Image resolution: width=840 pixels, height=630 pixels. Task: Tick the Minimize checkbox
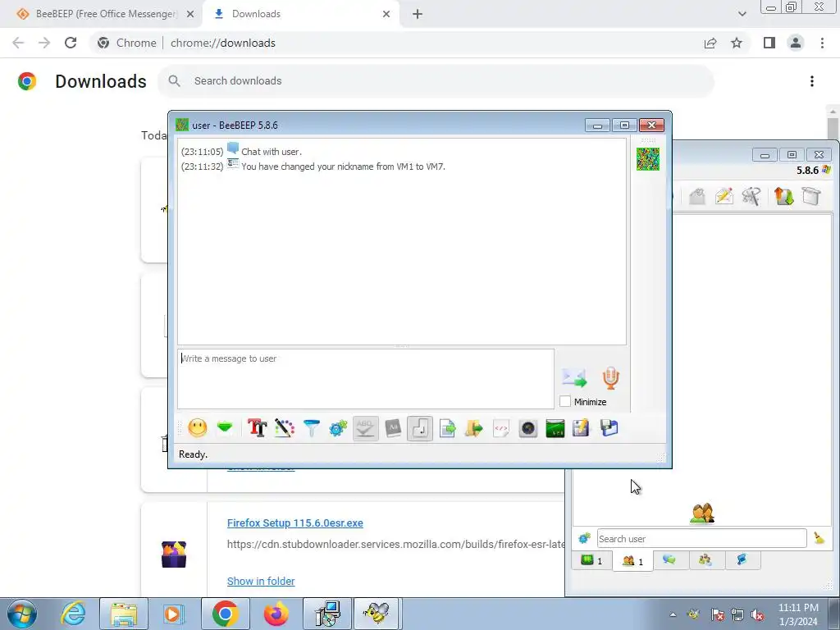(x=564, y=401)
